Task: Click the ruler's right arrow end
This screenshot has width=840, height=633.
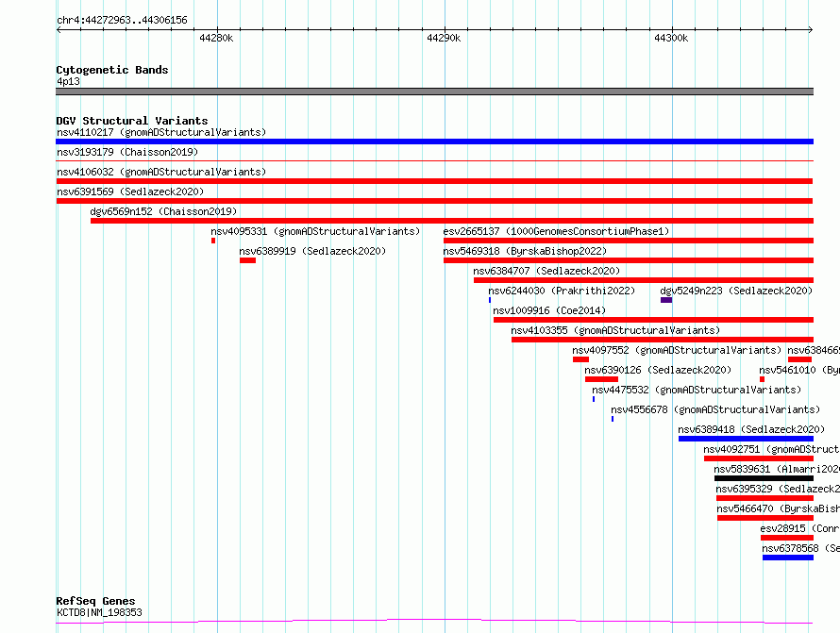Action: [x=810, y=29]
